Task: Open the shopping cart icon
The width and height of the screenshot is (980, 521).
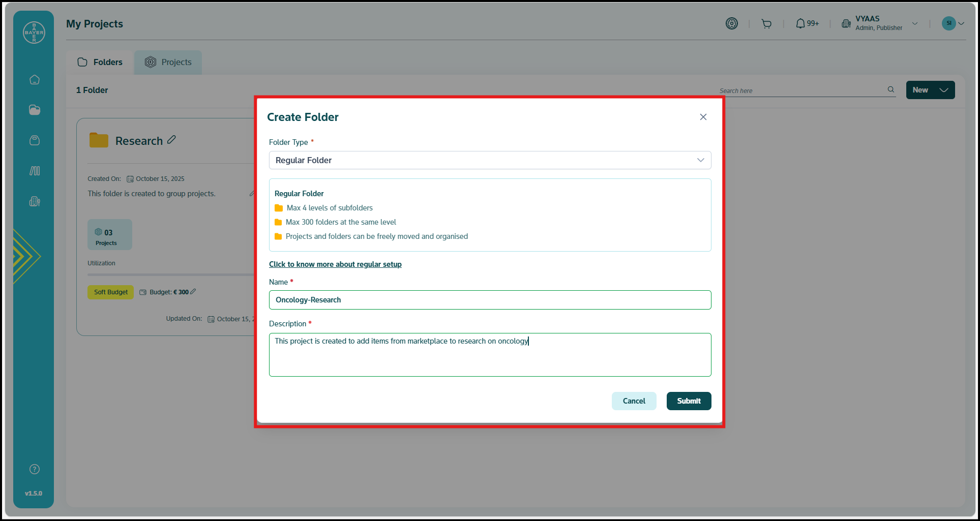Action: tap(766, 24)
